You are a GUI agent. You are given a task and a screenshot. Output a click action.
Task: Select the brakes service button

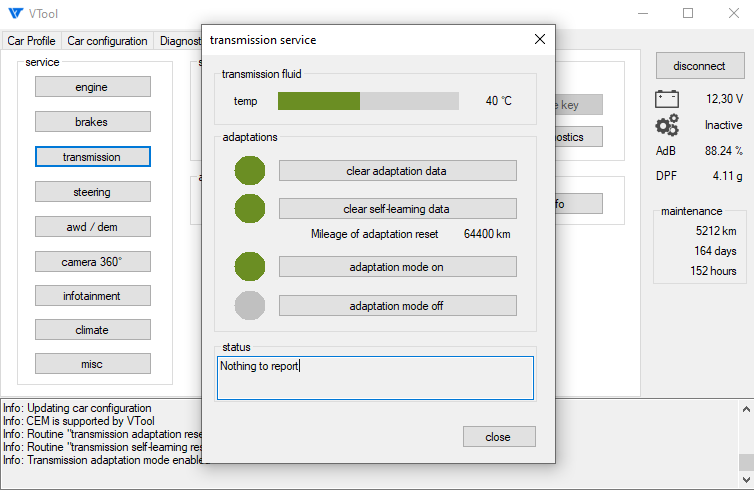[92, 122]
